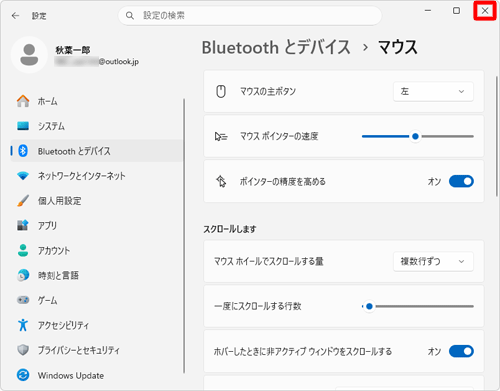Click the Windows Update sync icon
The image size is (500, 391).
coord(23,375)
